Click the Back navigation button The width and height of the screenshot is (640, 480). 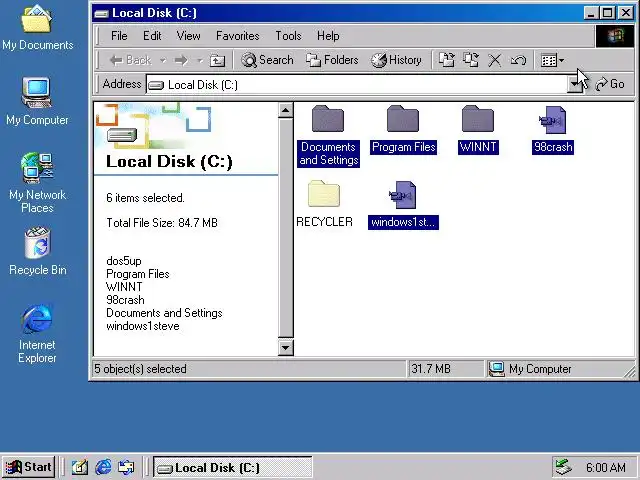coord(131,60)
